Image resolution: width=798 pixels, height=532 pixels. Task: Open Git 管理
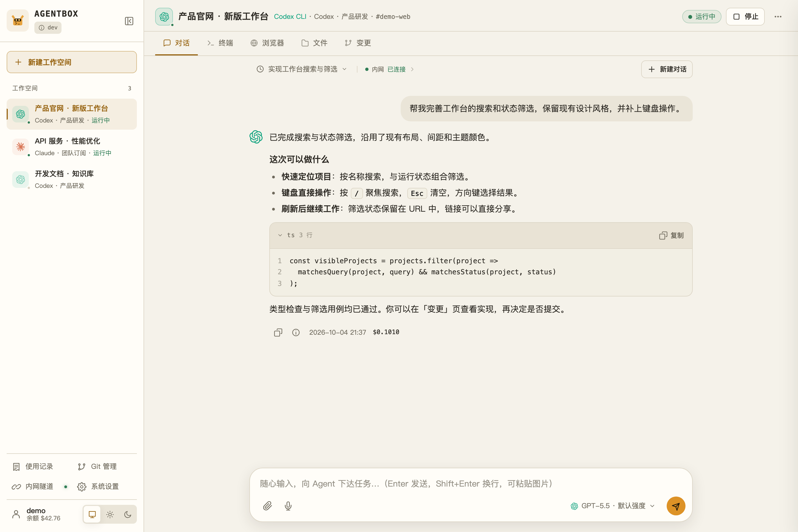click(97, 467)
